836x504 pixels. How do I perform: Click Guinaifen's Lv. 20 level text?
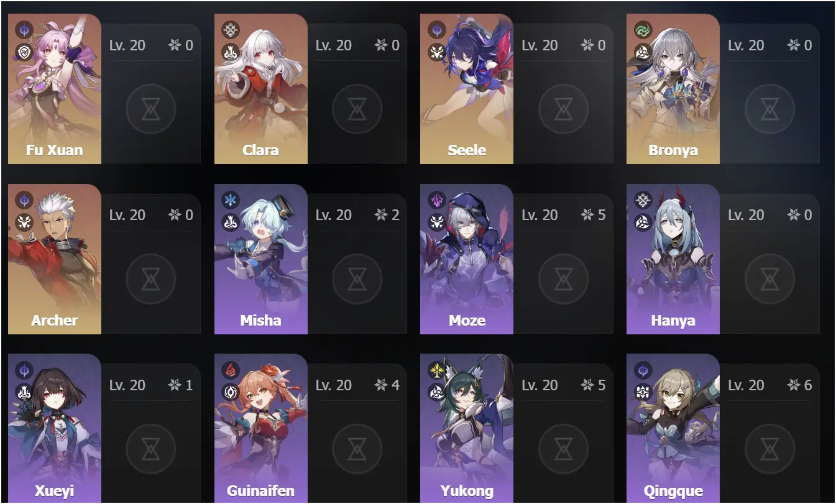[x=334, y=385]
